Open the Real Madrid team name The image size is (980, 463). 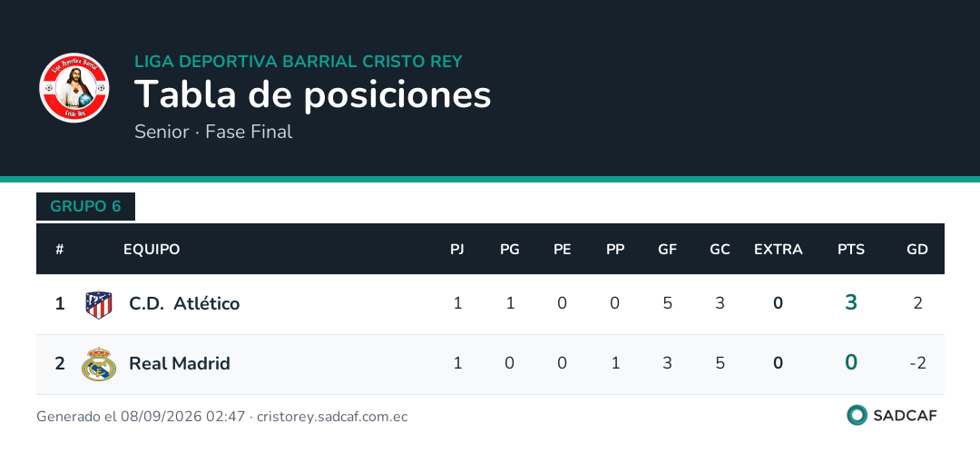click(x=180, y=363)
